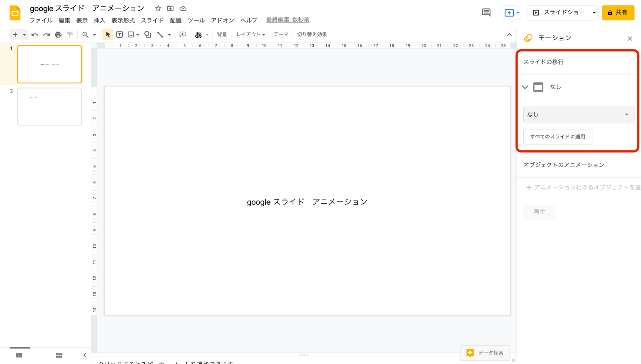Click the 表示 menu

coord(82,20)
